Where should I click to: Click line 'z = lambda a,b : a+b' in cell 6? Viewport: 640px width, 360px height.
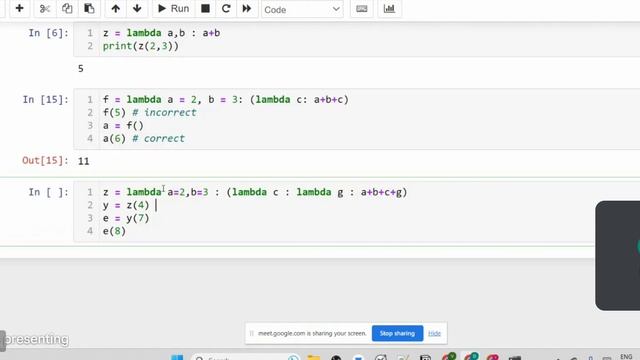[162, 33]
